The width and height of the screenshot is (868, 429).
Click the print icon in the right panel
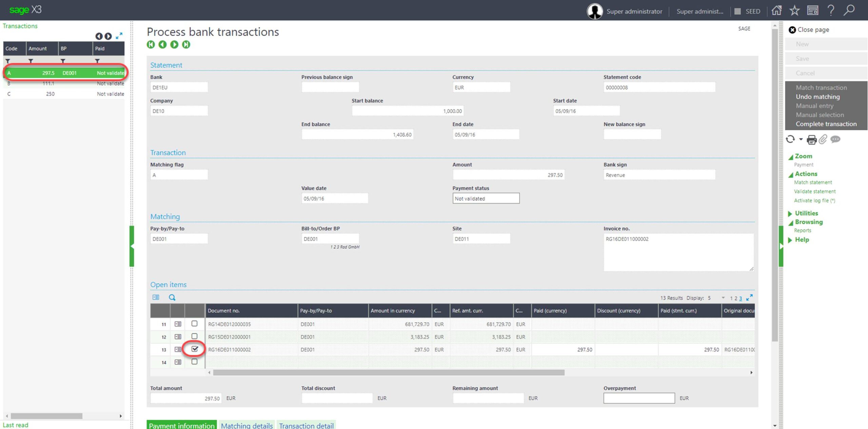(x=811, y=139)
